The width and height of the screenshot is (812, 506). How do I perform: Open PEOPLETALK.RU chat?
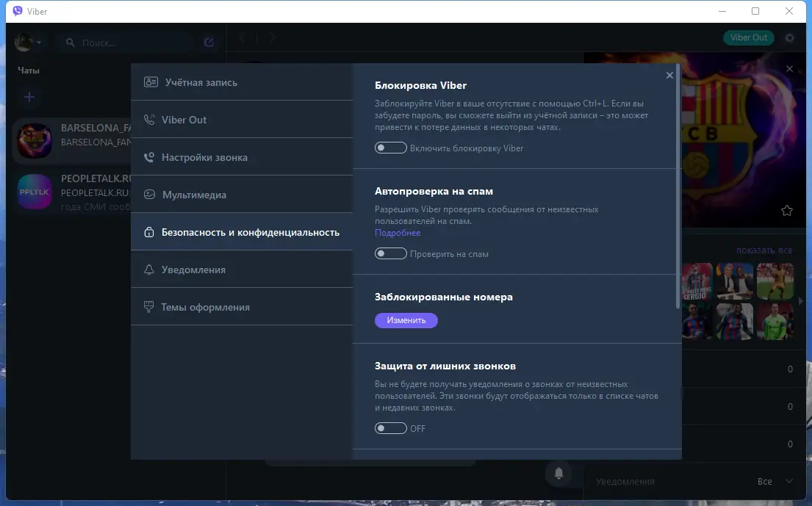point(72,192)
